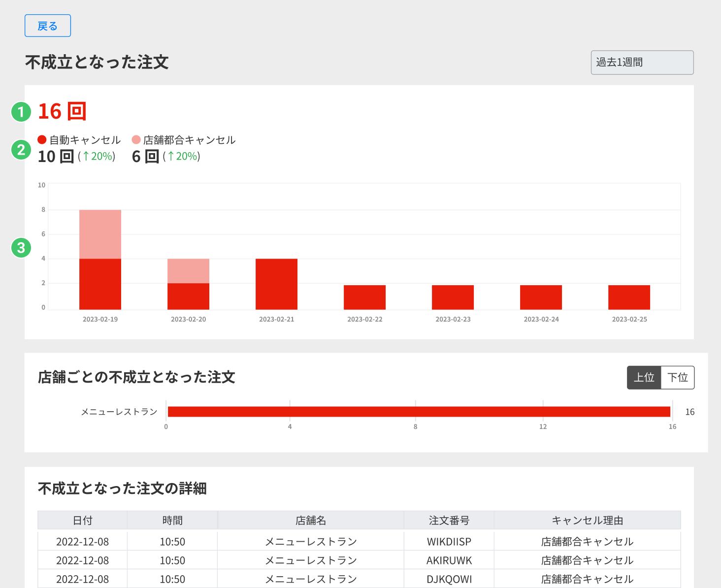The height and width of the screenshot is (588, 721).
Task: Click the 2023-02-19 pink bar segment
Action: coord(100,234)
